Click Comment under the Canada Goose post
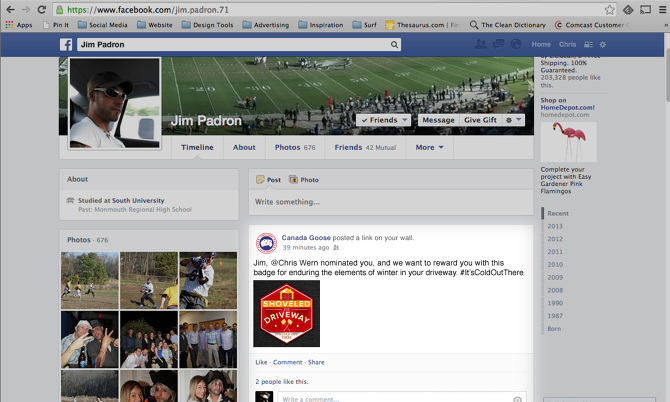Screen dimensions: 670x402 click(288, 362)
